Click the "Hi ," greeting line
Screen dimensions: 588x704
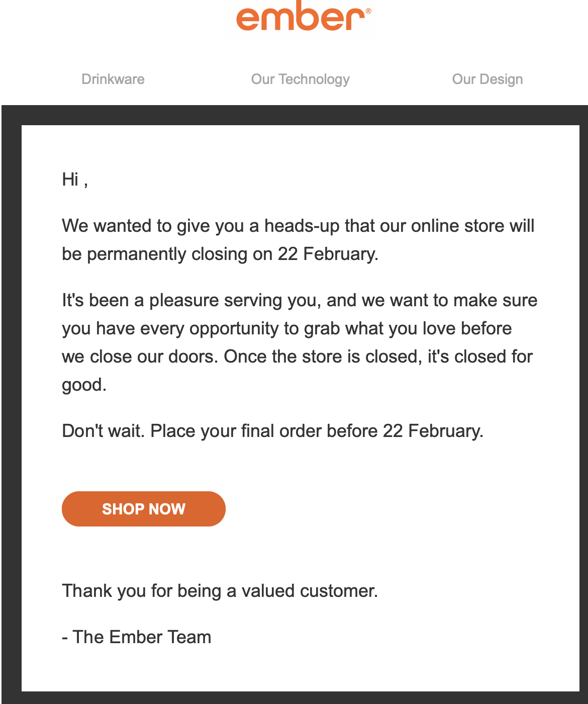pyautogui.click(x=75, y=180)
